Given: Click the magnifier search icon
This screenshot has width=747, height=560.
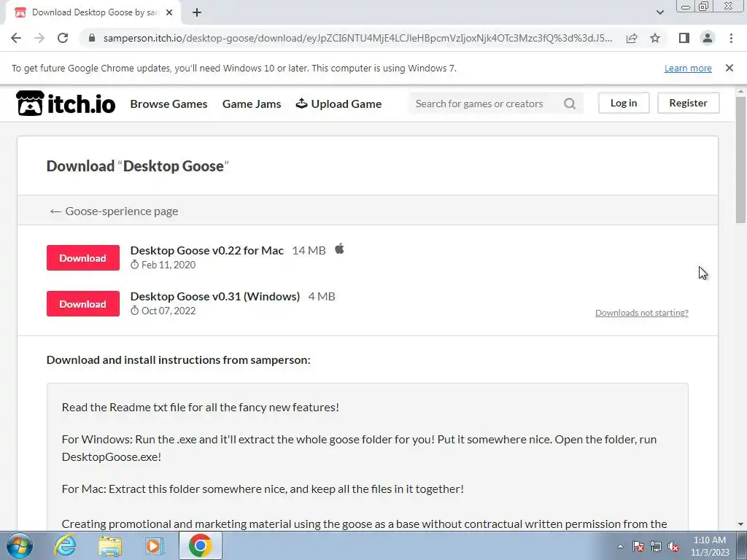Looking at the screenshot, I should (570, 104).
